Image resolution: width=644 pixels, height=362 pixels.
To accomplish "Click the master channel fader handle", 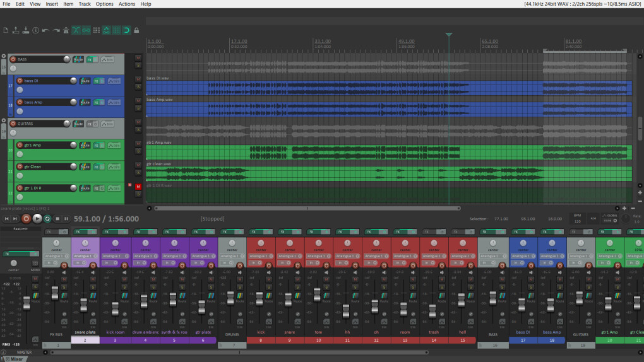I will tap(27, 303).
